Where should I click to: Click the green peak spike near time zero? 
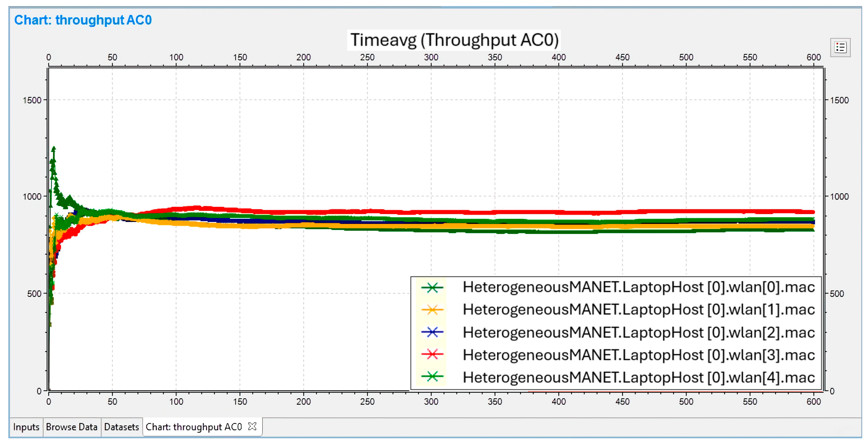point(53,150)
